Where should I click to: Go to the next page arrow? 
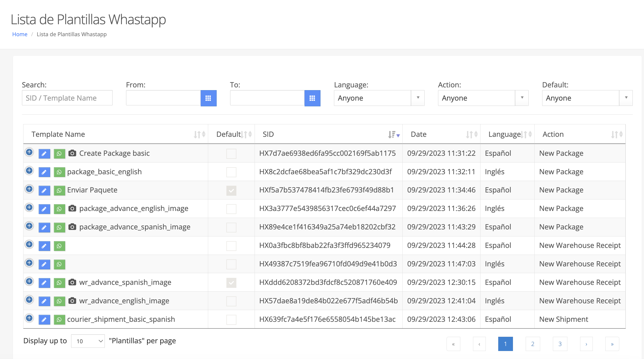[x=586, y=344]
